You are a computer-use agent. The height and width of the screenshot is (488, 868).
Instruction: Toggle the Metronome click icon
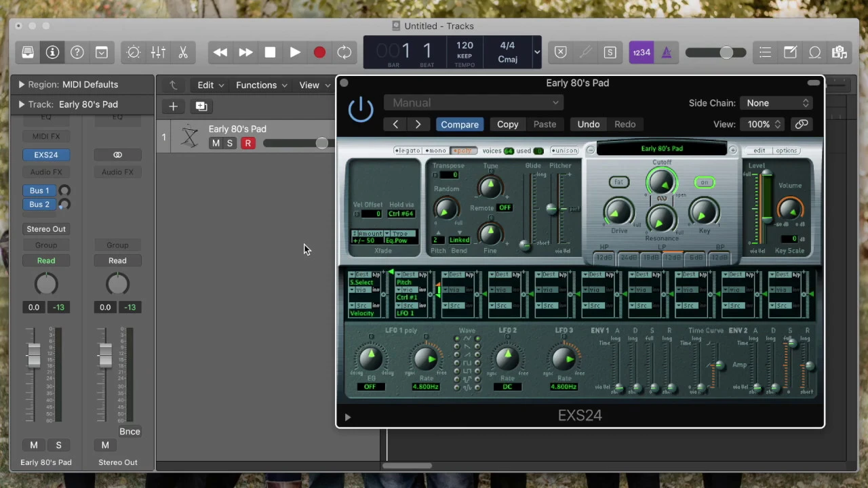667,52
